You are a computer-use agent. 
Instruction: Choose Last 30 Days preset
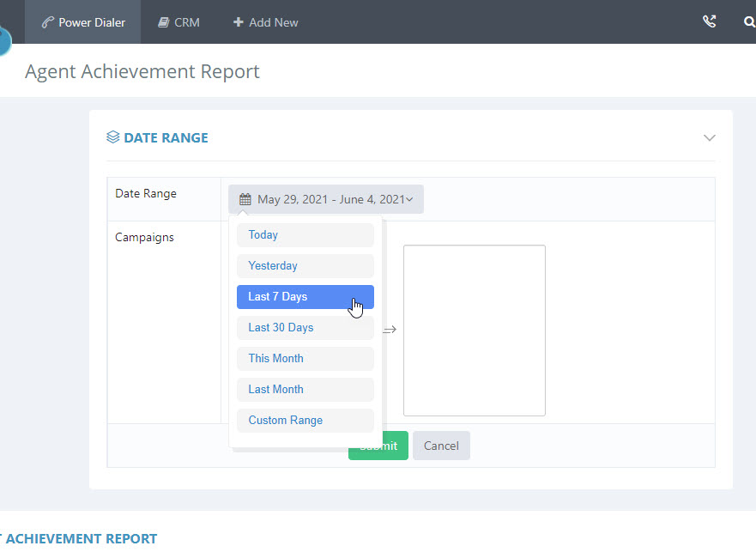tap(305, 327)
